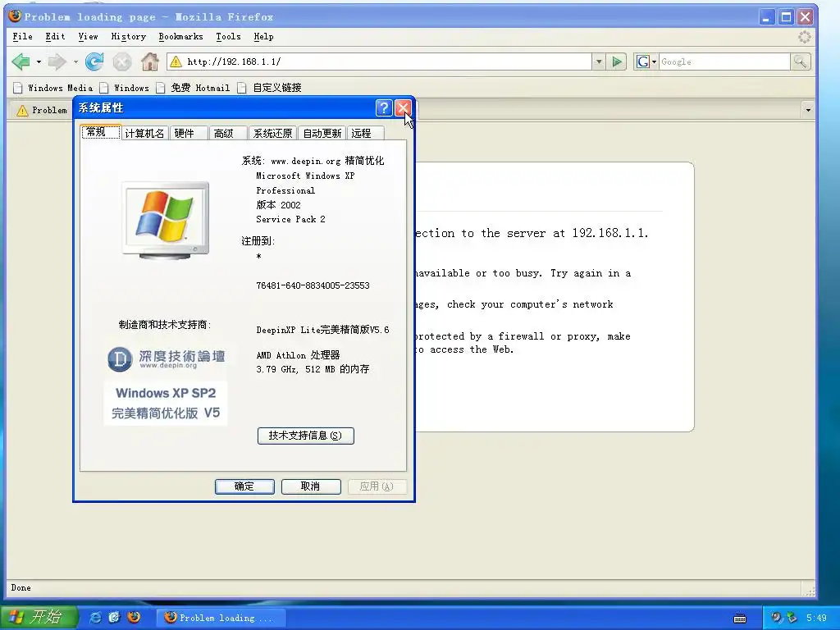The height and width of the screenshot is (630, 840).
Task: Click the keyboard language bar icon
Action: [x=740, y=619]
